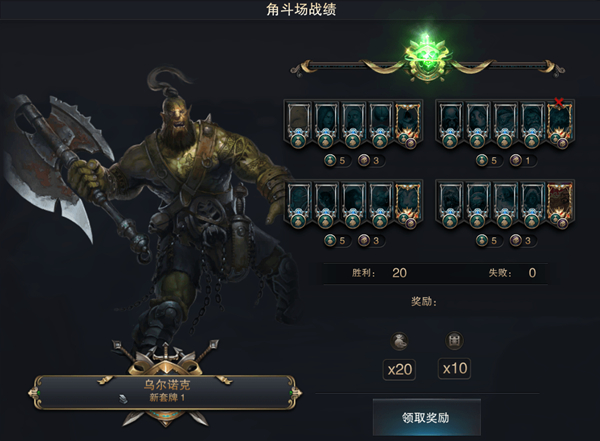The image size is (600, 441).
Task: Click the 角斗场战绩 title bar
Action: (x=300, y=10)
